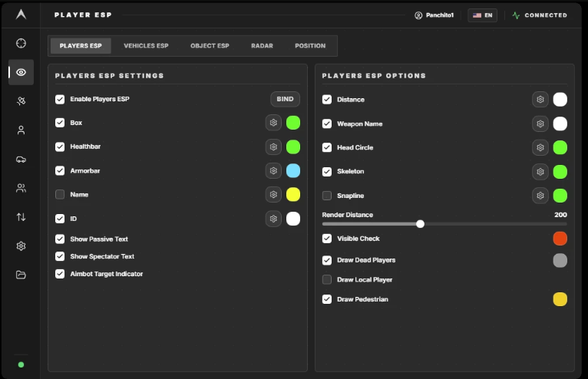Image resolution: width=588 pixels, height=379 pixels.
Task: Open the Skeleton gear settings
Action: (x=540, y=171)
